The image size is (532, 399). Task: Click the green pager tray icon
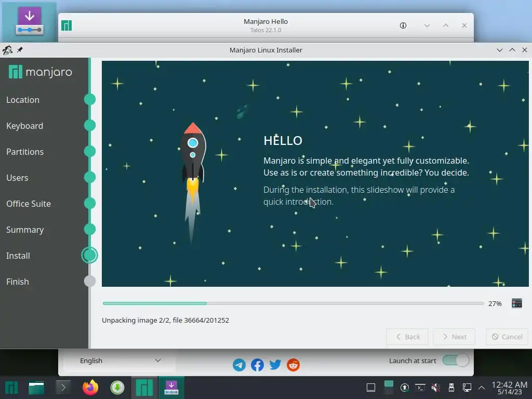(x=389, y=388)
